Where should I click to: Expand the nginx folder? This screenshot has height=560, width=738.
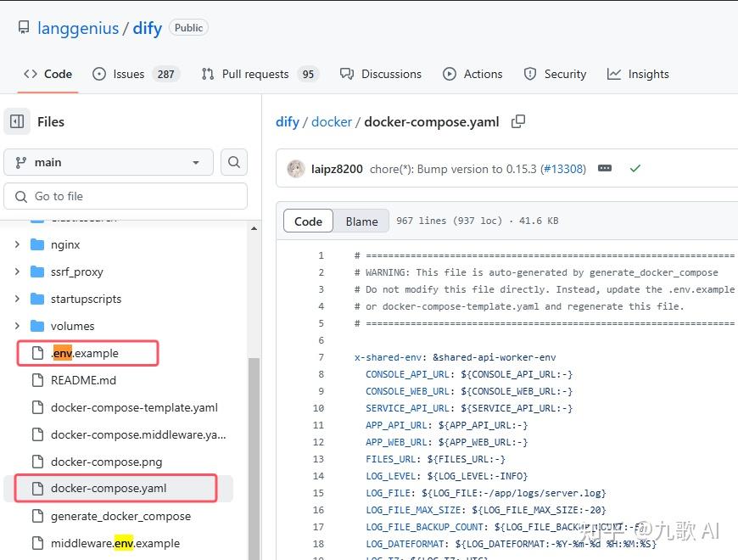coord(17,244)
